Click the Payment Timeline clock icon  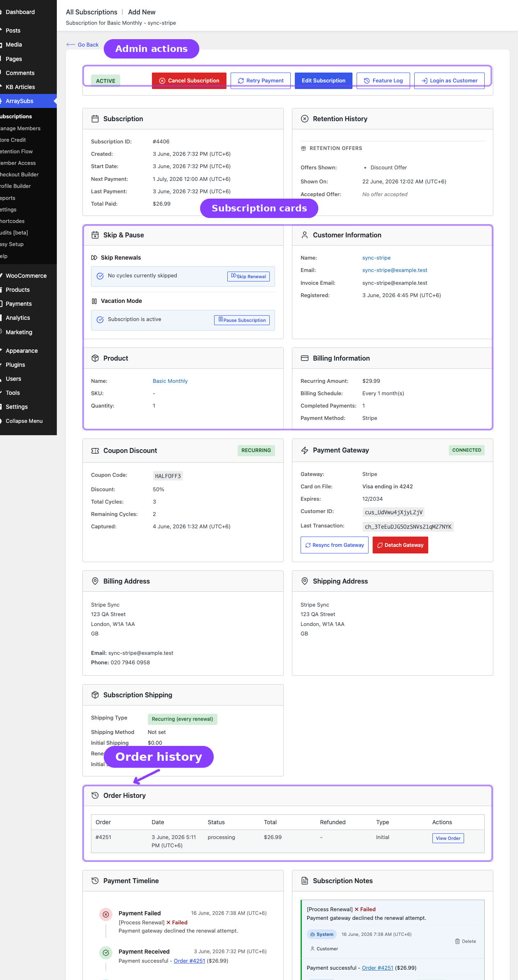[x=95, y=881]
